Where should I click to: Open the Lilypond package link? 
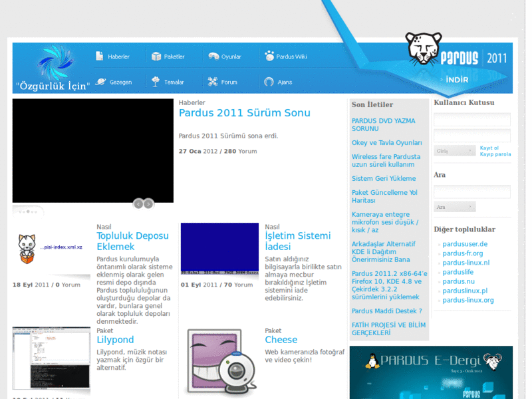tap(115, 340)
